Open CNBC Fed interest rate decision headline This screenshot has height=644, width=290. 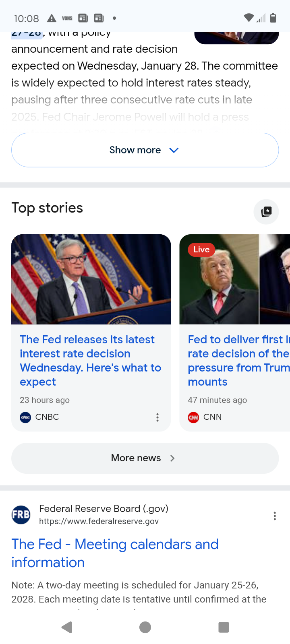tap(91, 360)
